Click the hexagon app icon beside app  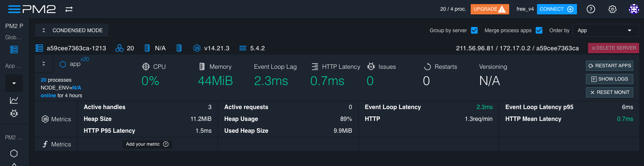pyautogui.click(x=63, y=64)
